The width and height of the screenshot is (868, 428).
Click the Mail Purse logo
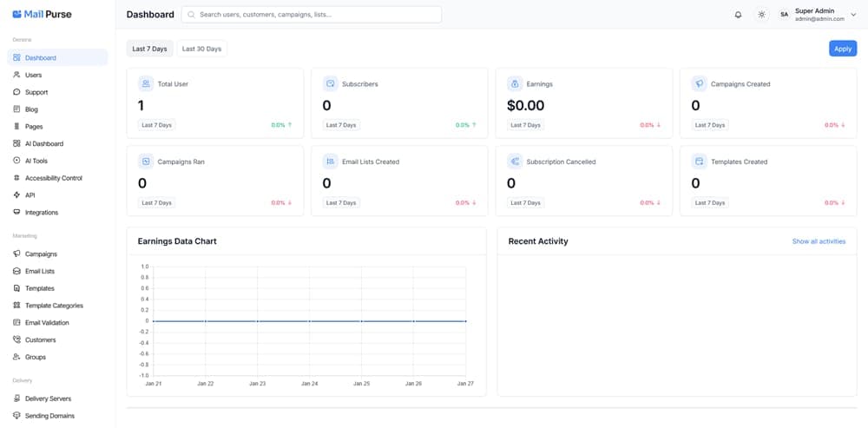42,14
